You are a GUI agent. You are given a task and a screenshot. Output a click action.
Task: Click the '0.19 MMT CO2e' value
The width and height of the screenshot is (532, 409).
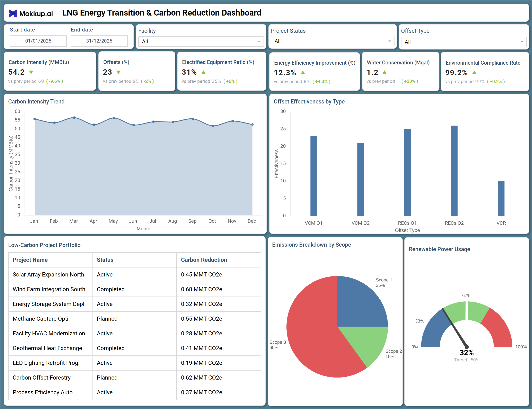click(202, 363)
